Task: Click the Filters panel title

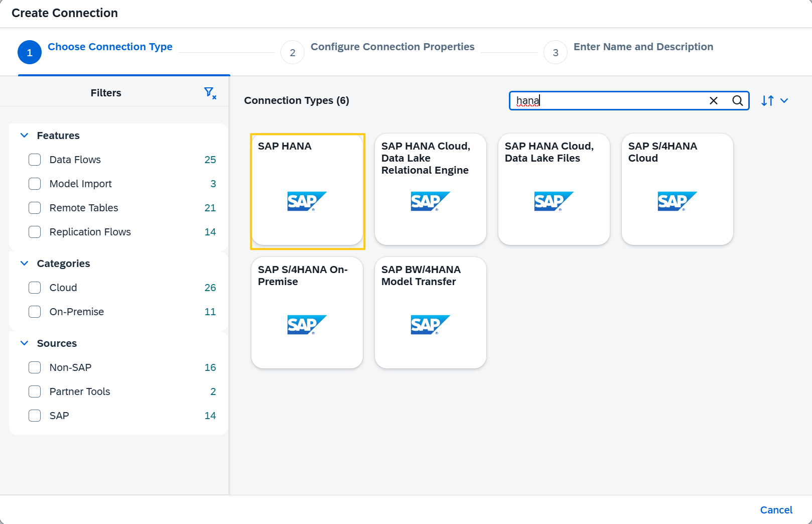Action: [x=106, y=93]
